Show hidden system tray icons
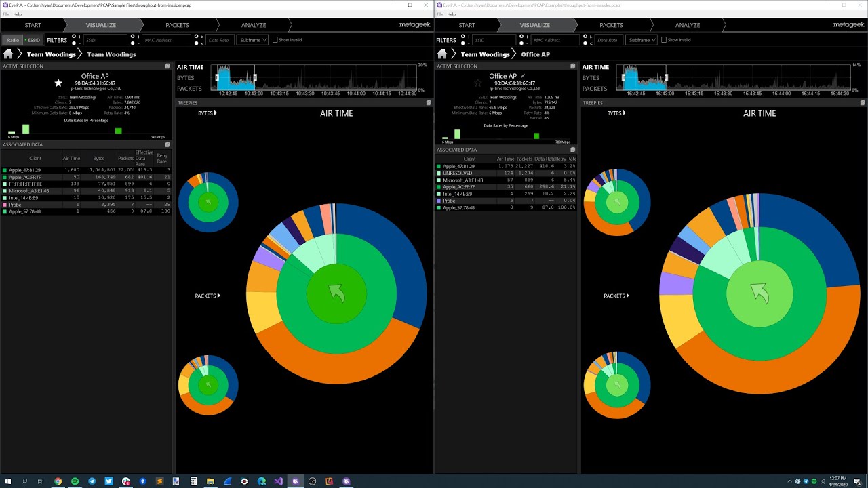The image size is (868, 488). (789, 481)
